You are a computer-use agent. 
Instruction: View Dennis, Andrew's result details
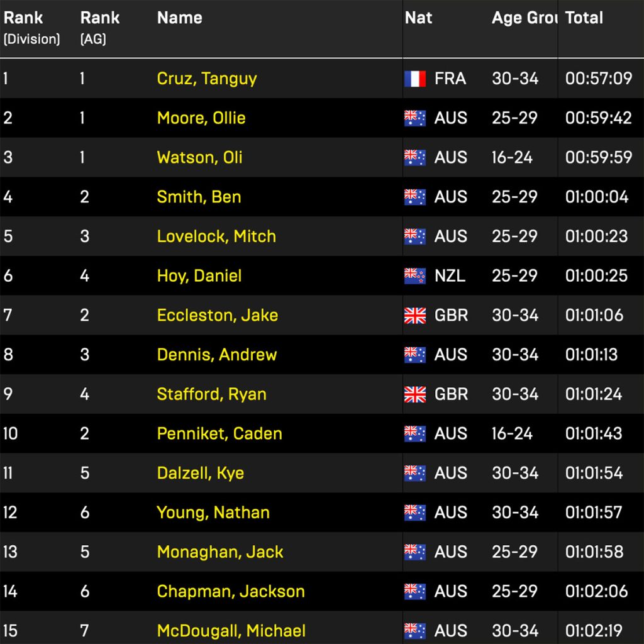(217, 355)
